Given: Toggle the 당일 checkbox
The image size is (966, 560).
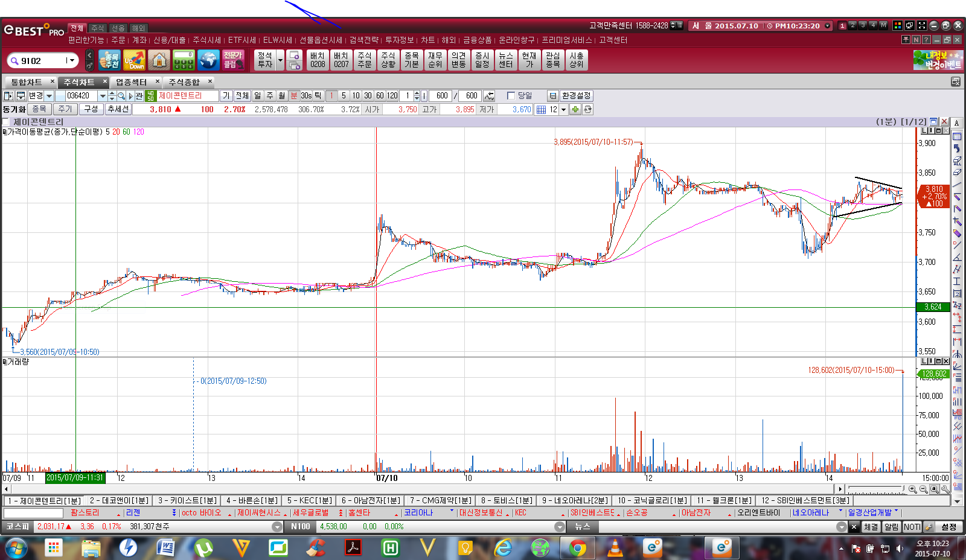Looking at the screenshot, I should click(511, 96).
